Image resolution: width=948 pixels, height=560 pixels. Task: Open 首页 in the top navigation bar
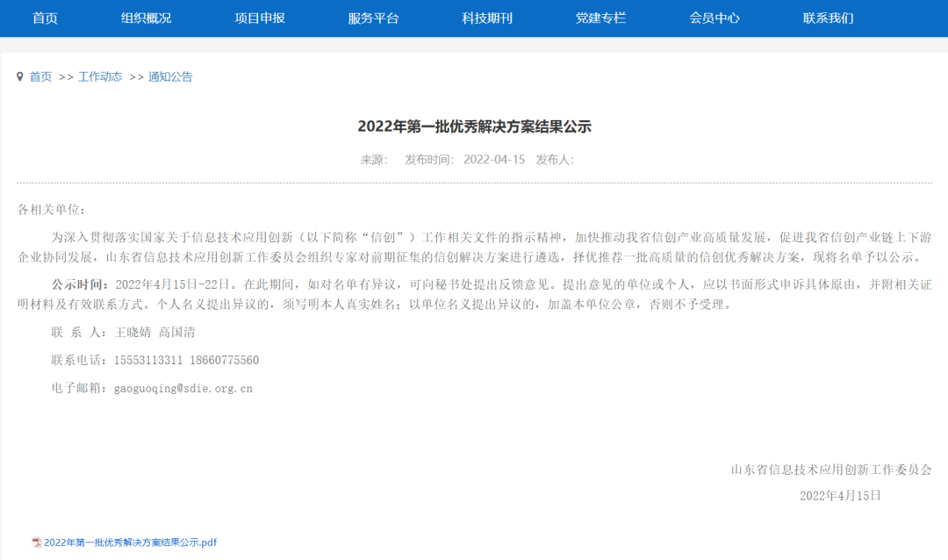coord(44,18)
